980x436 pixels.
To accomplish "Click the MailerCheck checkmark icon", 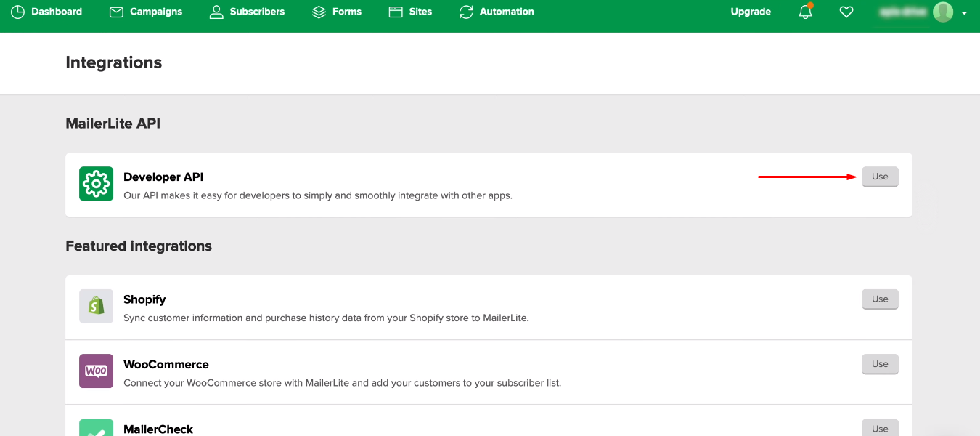I will point(96,427).
